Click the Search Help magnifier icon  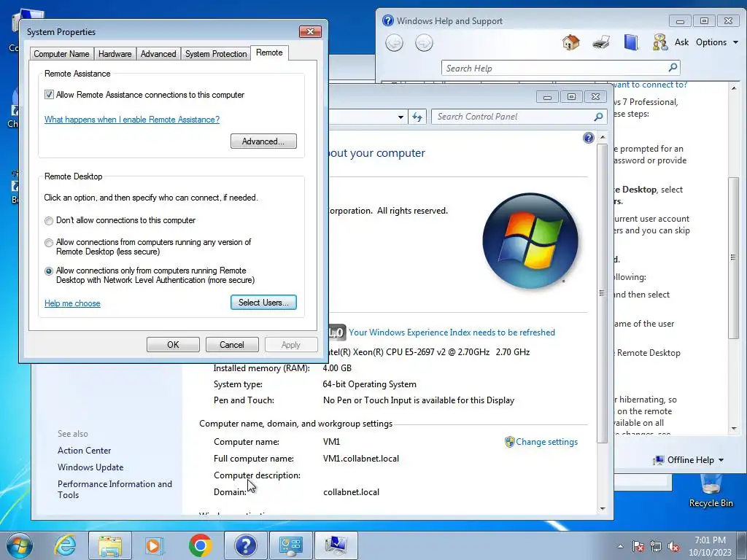(x=673, y=68)
